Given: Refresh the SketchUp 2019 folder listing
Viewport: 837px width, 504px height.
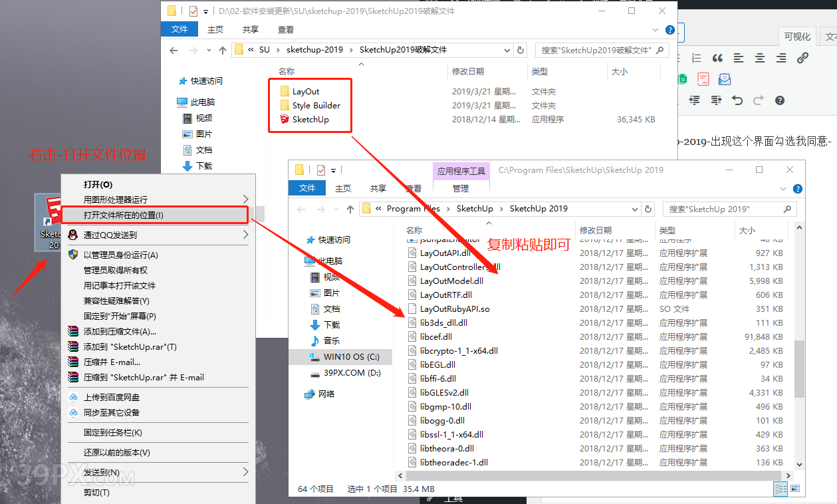Looking at the screenshot, I should [648, 209].
